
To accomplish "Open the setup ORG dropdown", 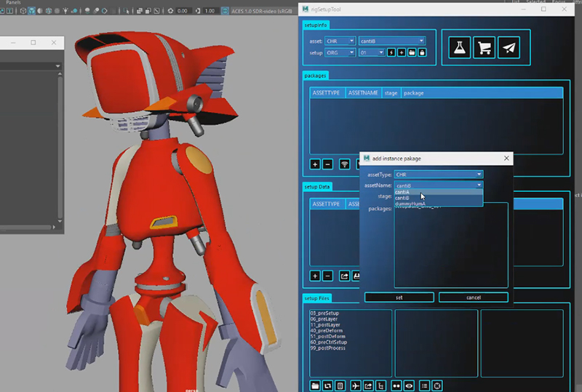I will pyautogui.click(x=340, y=52).
